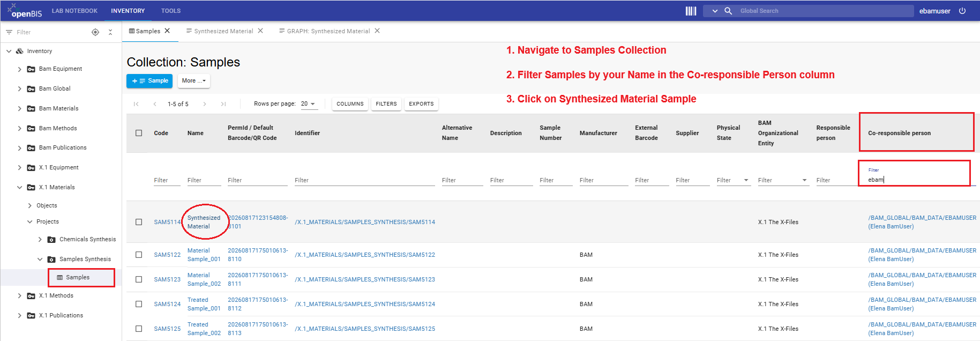Viewport: 980px width, 341px height.
Task: Go to the previous page of results
Action: pos(155,104)
